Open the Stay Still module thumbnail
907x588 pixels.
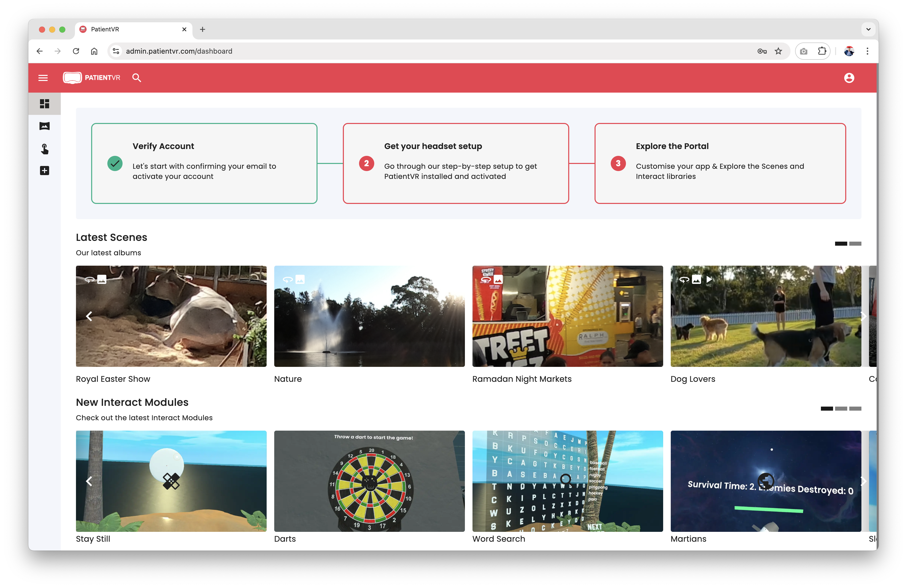(x=171, y=481)
